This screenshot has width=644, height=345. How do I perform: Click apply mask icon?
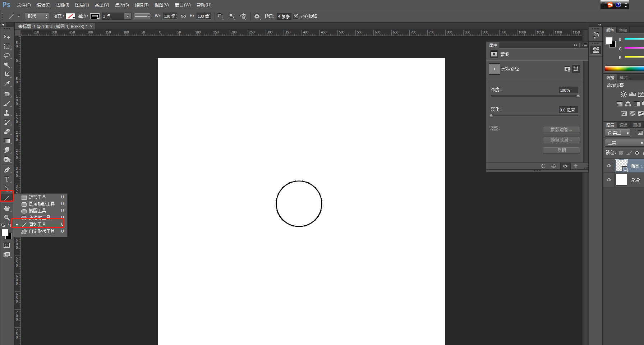tap(554, 166)
